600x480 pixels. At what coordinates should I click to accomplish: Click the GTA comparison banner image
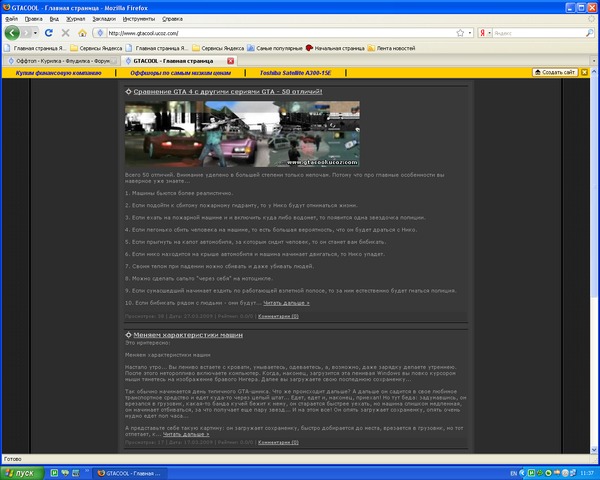coord(242,134)
